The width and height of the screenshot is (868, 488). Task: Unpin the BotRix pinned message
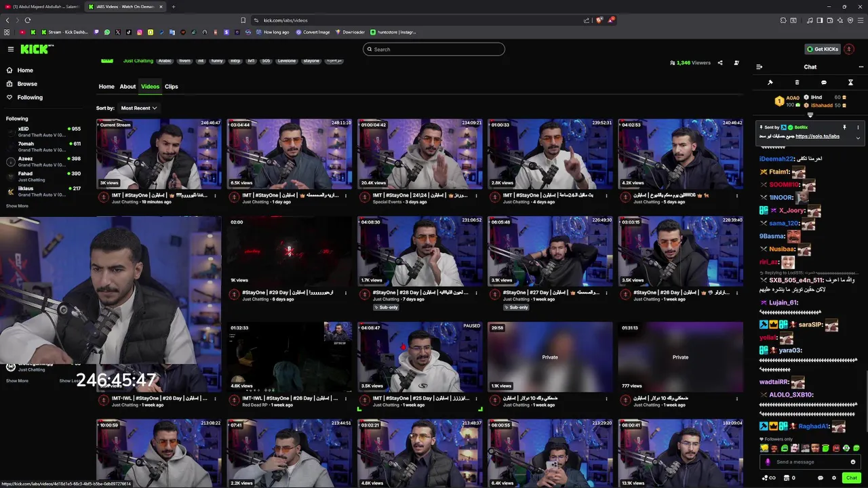[844, 127]
